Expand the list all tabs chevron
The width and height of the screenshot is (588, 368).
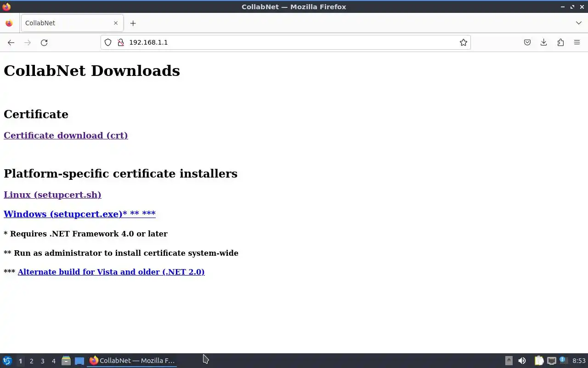[x=578, y=23]
